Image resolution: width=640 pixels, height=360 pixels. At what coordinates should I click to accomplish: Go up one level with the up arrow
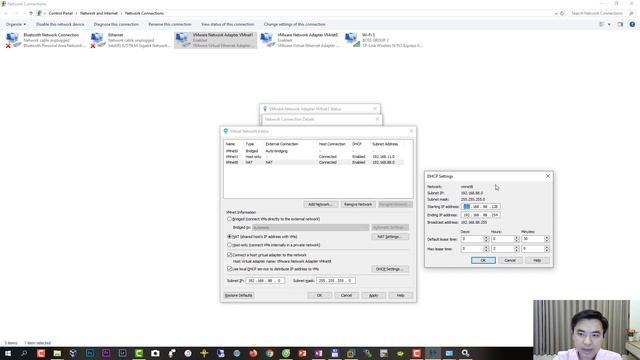coord(31,13)
